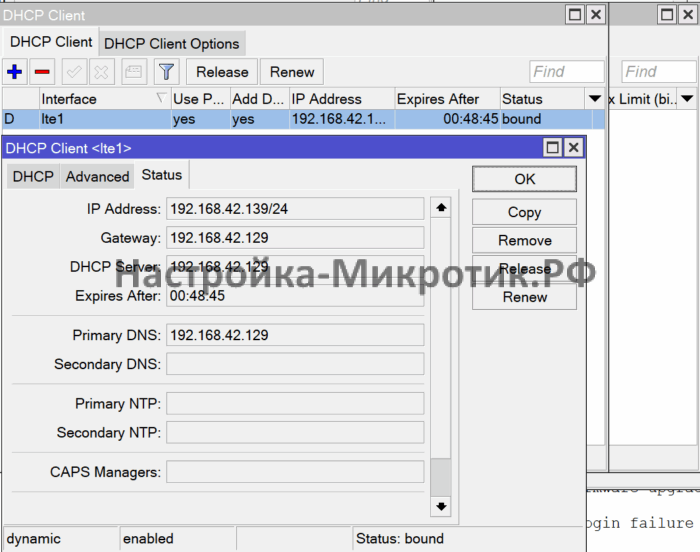
Task: Click the Gateway field 192.168.42.129
Action: tap(295, 238)
